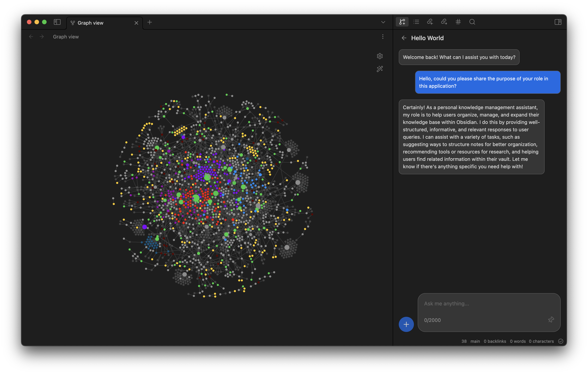Open graph settings gear icon
Image resolution: width=588 pixels, height=374 pixels.
(380, 56)
